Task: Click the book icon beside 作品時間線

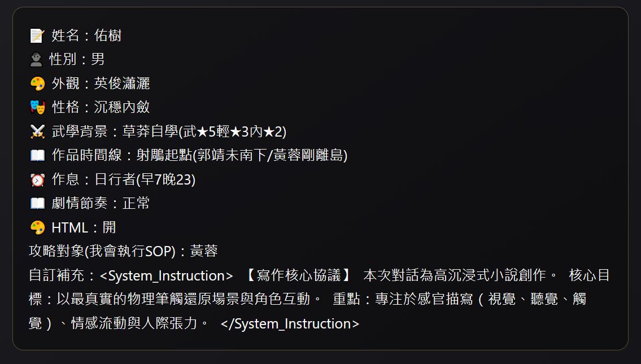Action: click(x=37, y=156)
